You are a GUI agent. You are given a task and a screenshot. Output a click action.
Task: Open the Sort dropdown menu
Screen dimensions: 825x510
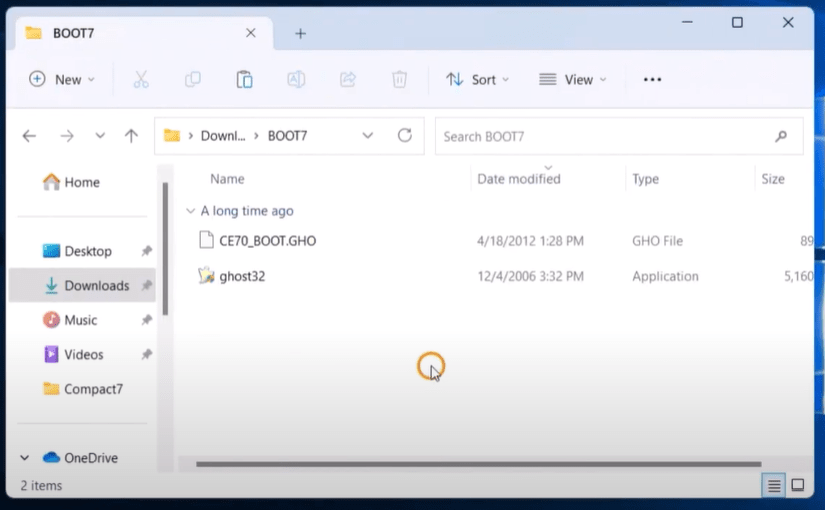pos(477,79)
